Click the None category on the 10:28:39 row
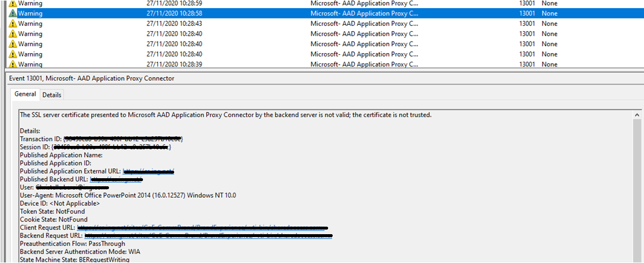The image size is (644, 263). pyautogui.click(x=549, y=64)
